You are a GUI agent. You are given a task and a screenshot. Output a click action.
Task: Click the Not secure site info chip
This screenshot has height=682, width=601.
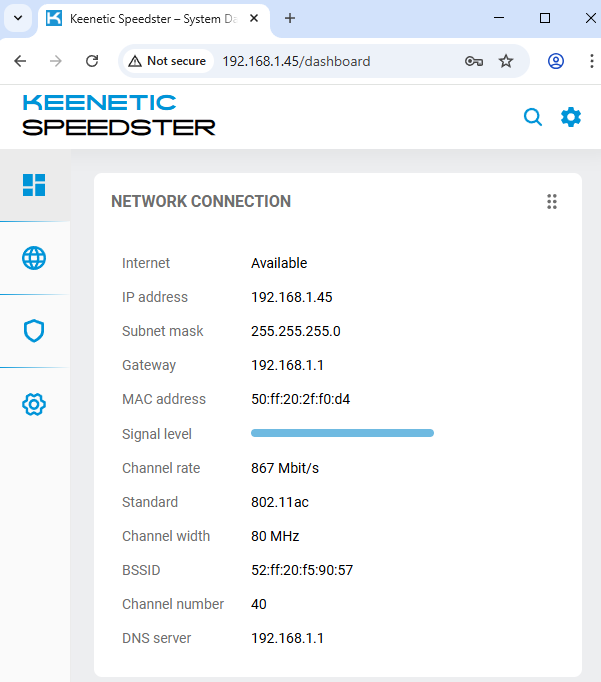167,61
